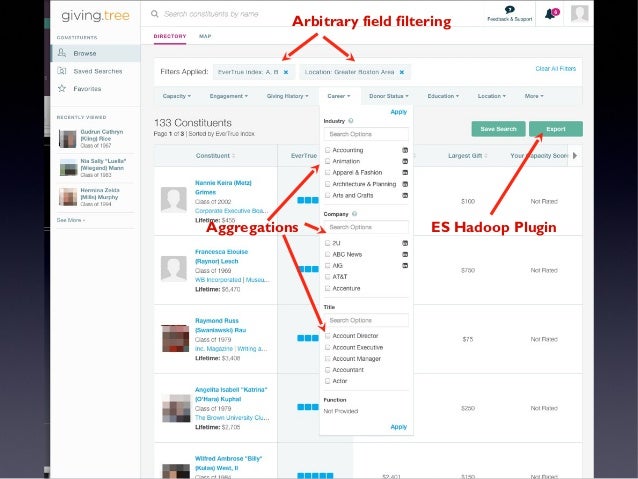The width and height of the screenshot is (638, 479).
Task: Click the Company Search Options field
Action: click(366, 227)
